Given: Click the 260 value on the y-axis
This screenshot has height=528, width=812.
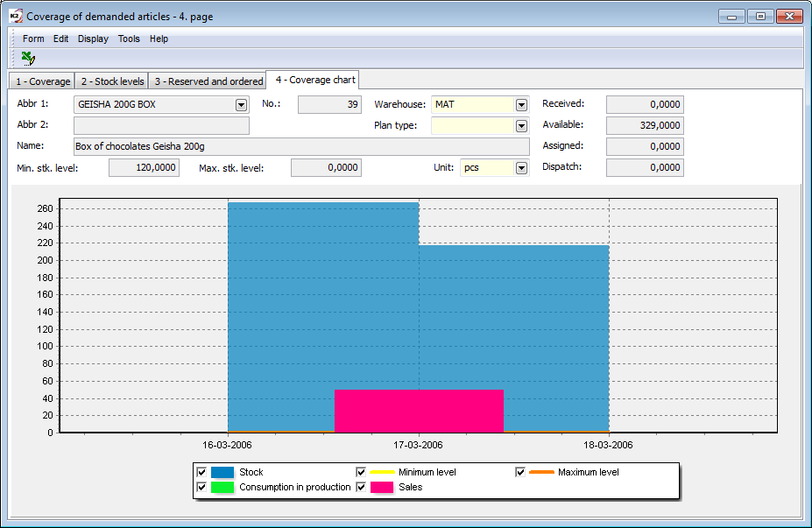Looking at the screenshot, I should (x=45, y=208).
